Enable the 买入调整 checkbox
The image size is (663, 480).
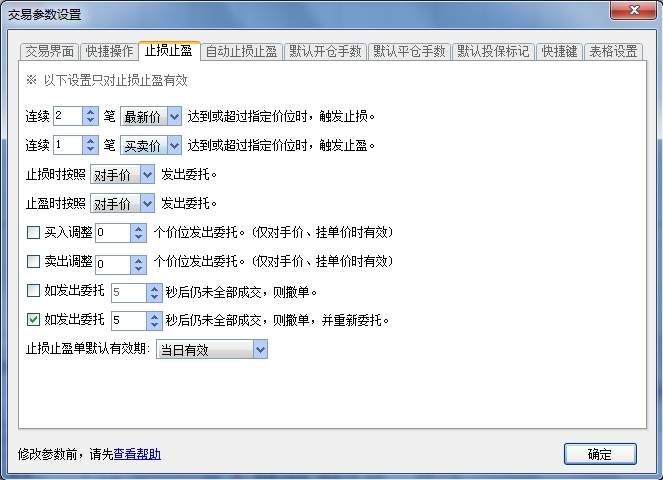[33, 232]
